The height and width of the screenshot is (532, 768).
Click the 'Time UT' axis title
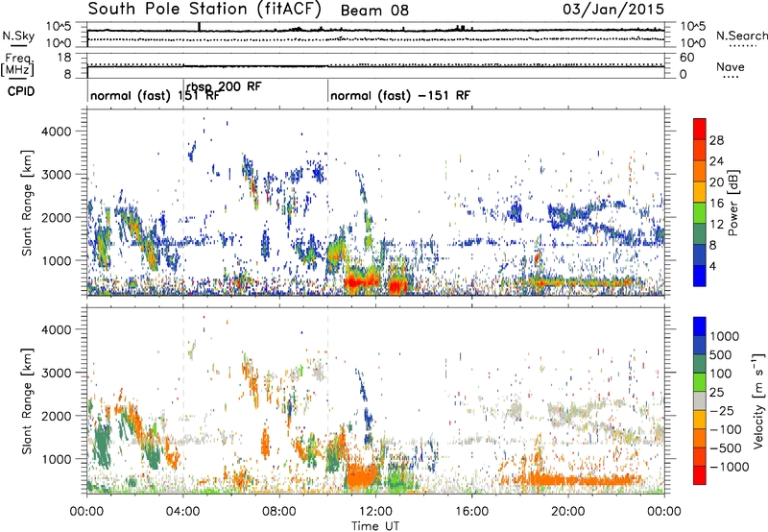375,526
